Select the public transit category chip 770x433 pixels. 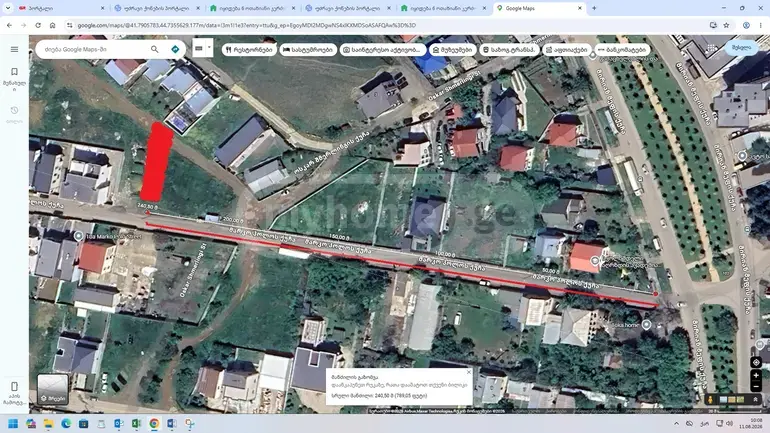pyautogui.click(x=509, y=50)
